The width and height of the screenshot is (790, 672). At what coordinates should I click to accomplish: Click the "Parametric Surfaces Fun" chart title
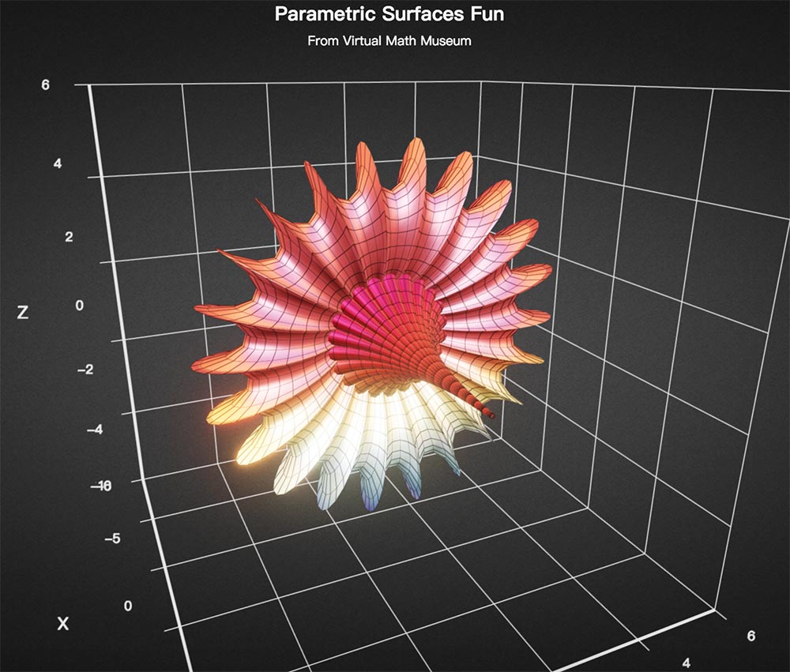point(389,14)
